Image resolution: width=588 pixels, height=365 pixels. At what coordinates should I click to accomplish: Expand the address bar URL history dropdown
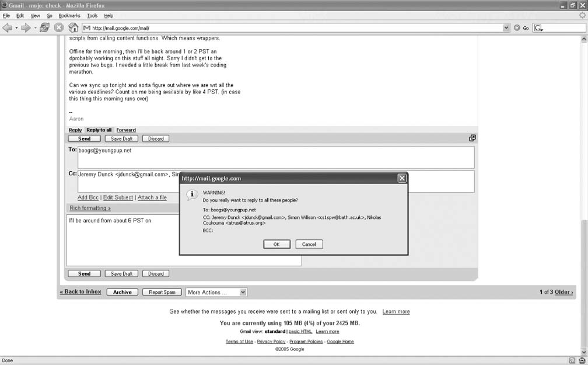pos(506,27)
